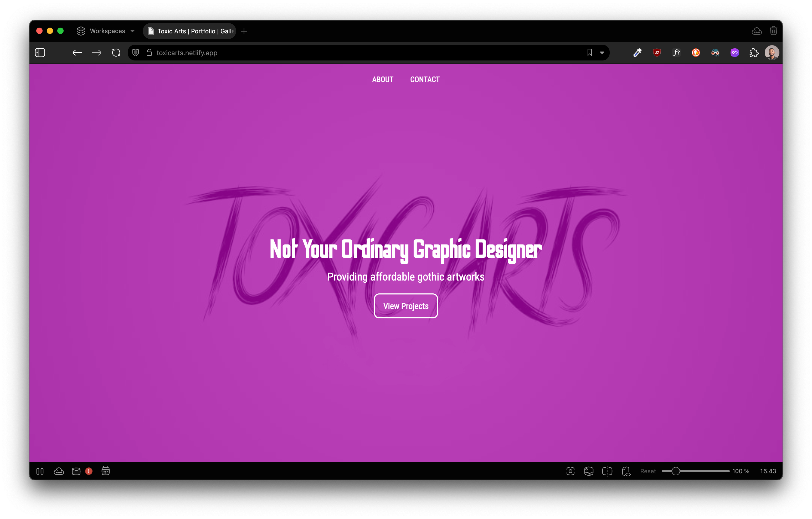Screen dimensions: 812x519
Task: Click the 'Providing affordable gothic artworks' text
Action: coord(406,277)
